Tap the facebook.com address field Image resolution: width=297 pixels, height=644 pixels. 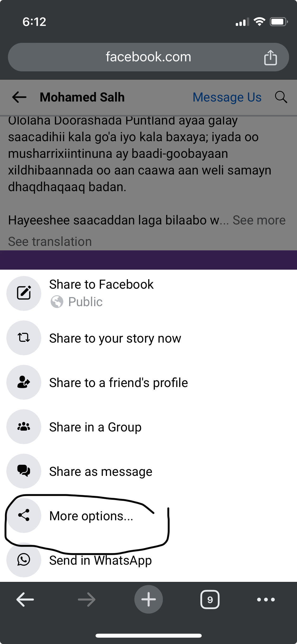[x=148, y=57]
